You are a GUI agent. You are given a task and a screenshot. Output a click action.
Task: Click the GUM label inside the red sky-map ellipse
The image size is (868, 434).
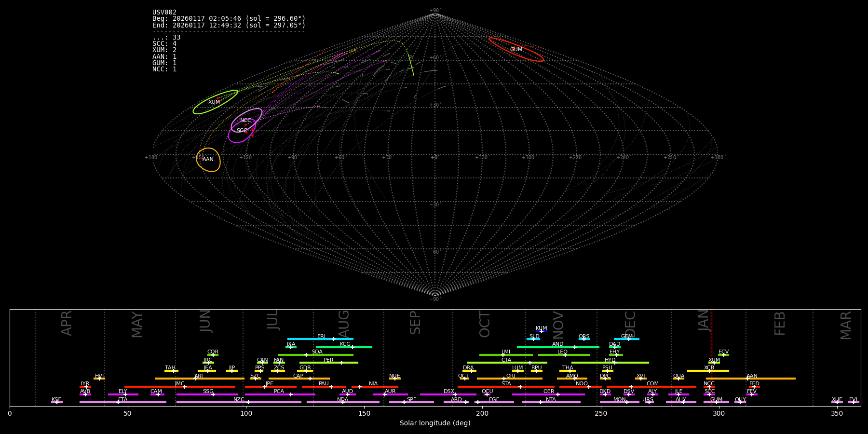click(516, 50)
